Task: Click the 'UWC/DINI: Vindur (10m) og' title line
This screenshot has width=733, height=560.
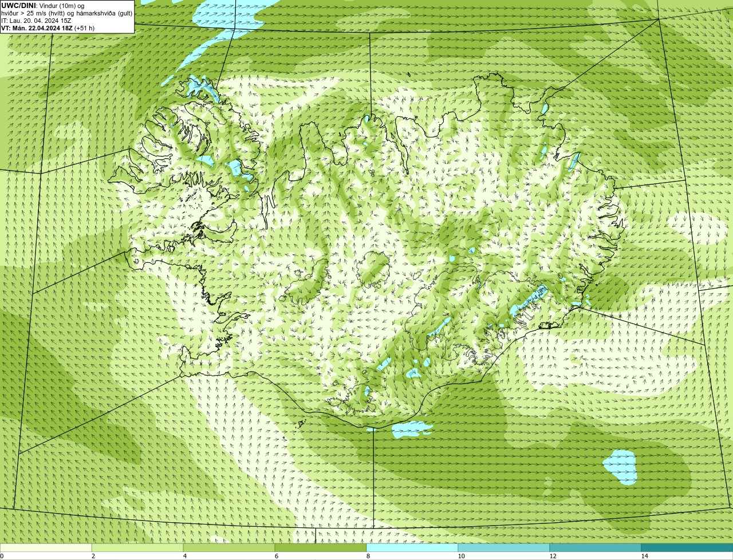Action: tap(43, 6)
